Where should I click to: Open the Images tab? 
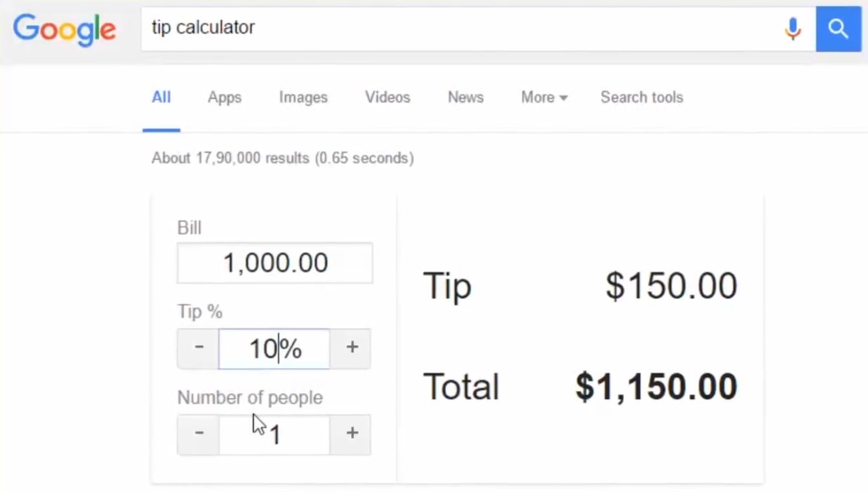click(303, 98)
